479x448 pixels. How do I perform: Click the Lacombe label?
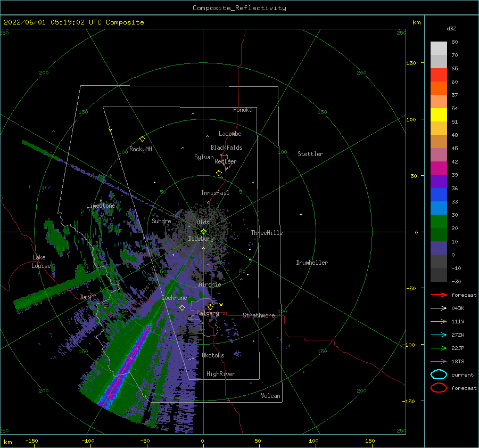pyautogui.click(x=230, y=134)
